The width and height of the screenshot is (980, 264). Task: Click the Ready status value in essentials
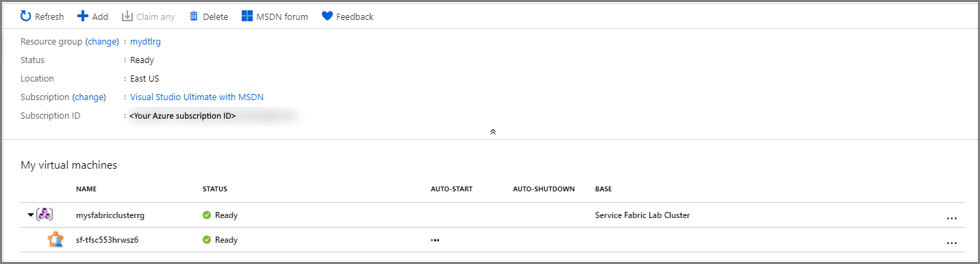[x=142, y=60]
